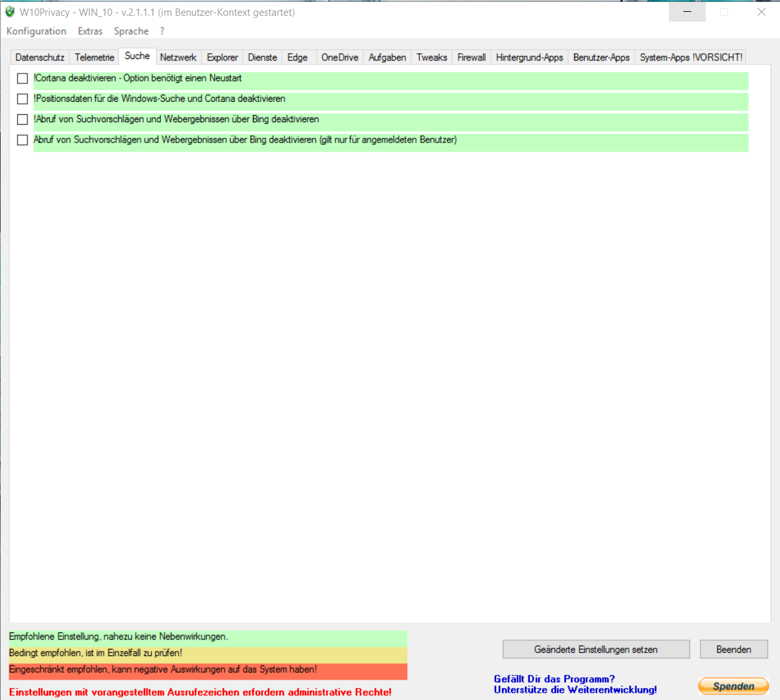Switch to the Firewall tab
Viewport: 780px width, 700px height.
click(472, 57)
